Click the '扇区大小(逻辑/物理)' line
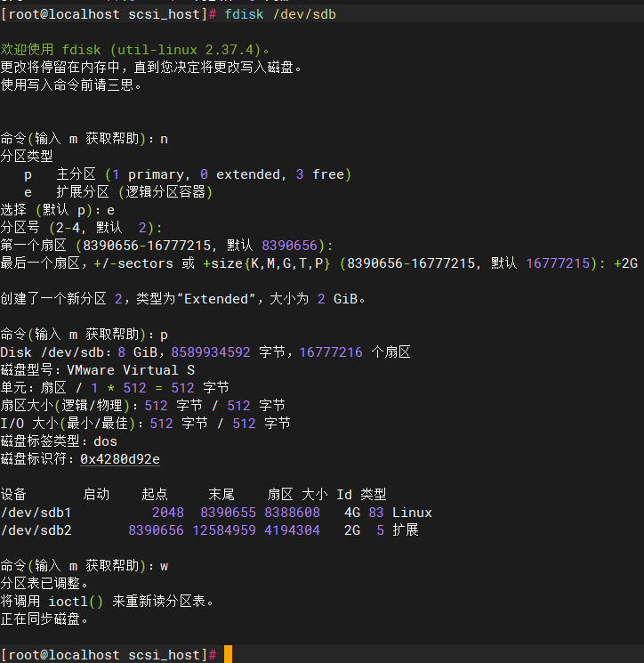The image size is (644, 663). tap(143, 406)
